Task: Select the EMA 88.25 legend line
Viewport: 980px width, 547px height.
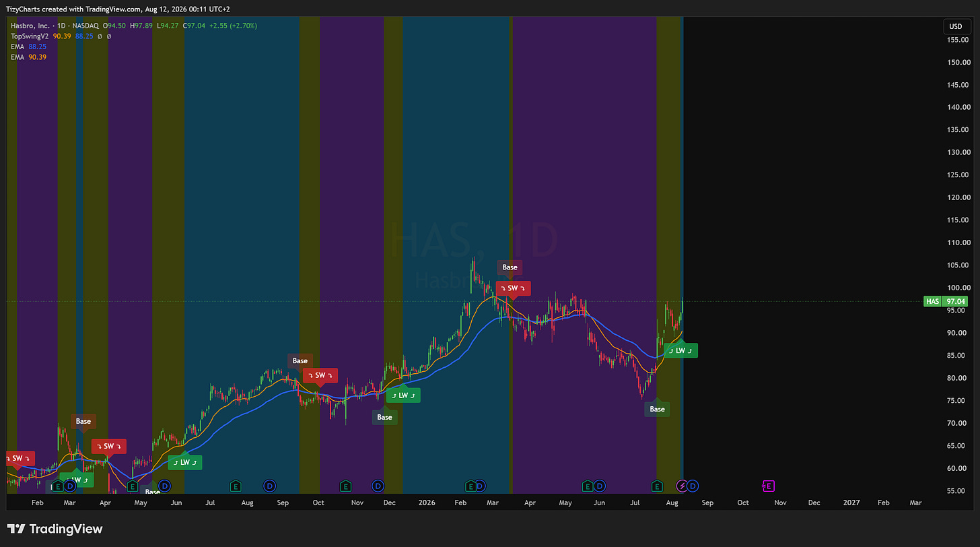Action: pos(28,47)
